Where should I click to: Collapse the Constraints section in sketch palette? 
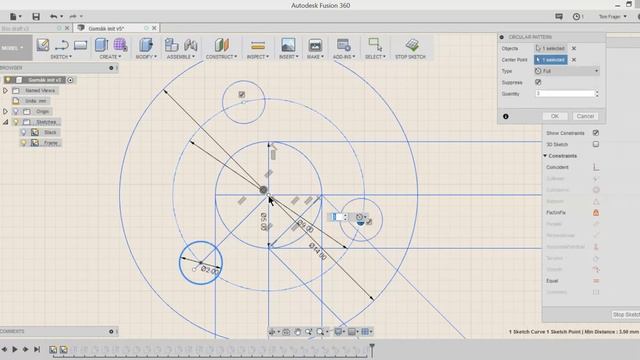(x=545, y=156)
